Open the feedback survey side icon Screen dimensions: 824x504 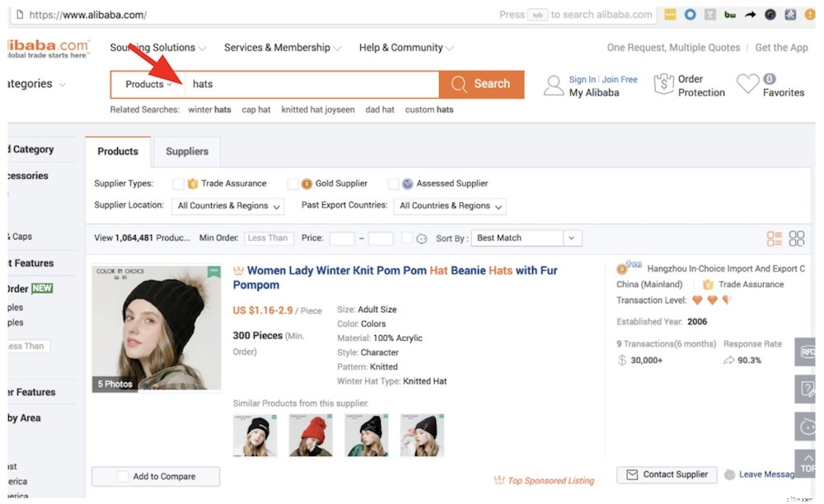pyautogui.click(x=806, y=389)
